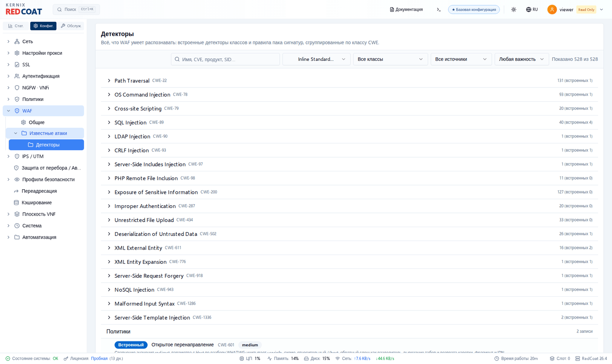Toggle the light/dark theme sun icon

click(x=514, y=10)
